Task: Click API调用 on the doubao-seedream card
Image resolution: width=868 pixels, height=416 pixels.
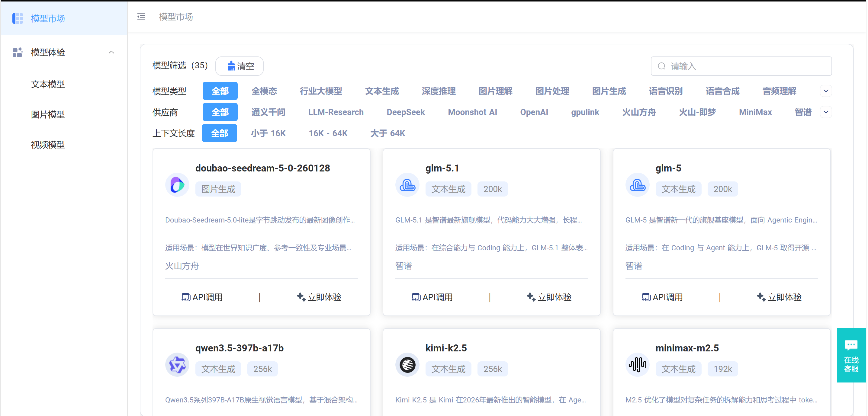Action: [202, 297]
